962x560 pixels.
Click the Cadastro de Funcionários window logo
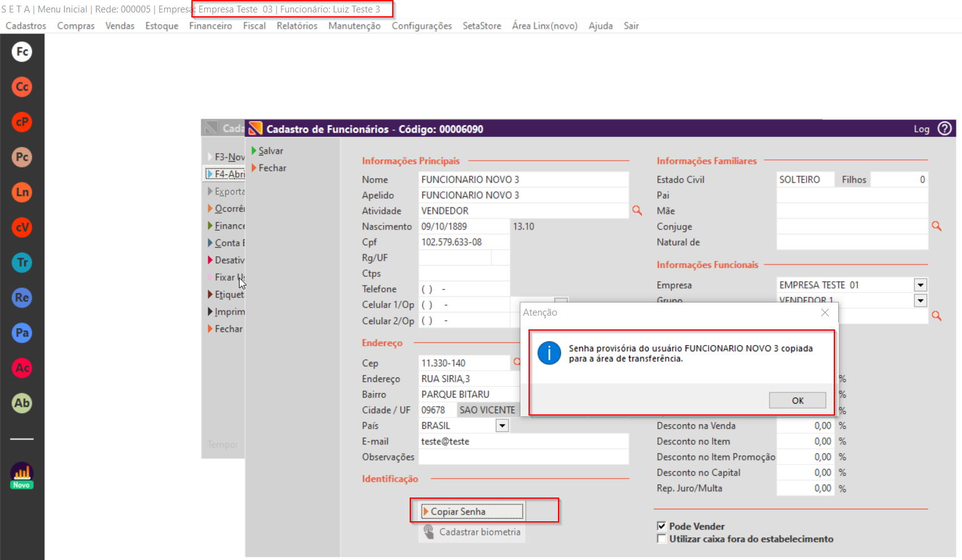[255, 129]
